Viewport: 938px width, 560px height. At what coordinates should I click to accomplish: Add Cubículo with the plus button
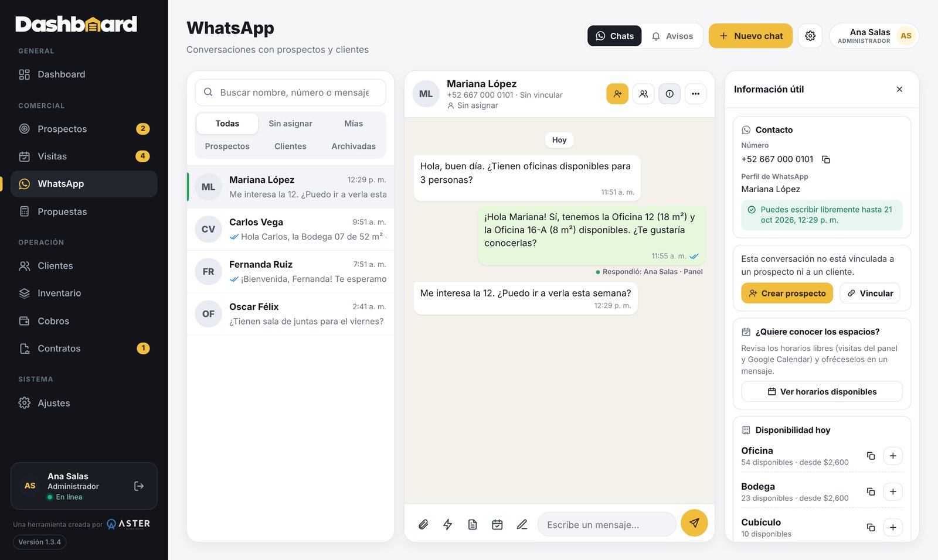coord(893,527)
